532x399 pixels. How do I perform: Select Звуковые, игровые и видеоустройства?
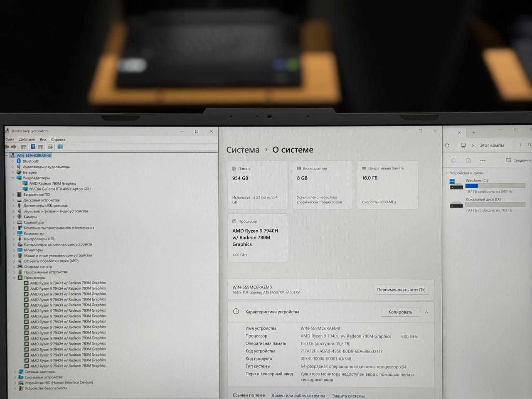click(x=56, y=211)
